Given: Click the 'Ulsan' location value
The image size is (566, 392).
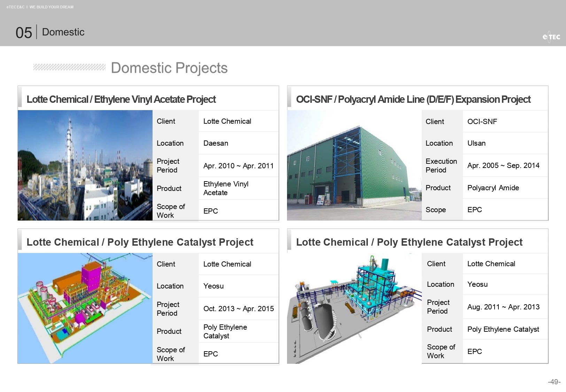Looking at the screenshot, I should coord(476,143).
